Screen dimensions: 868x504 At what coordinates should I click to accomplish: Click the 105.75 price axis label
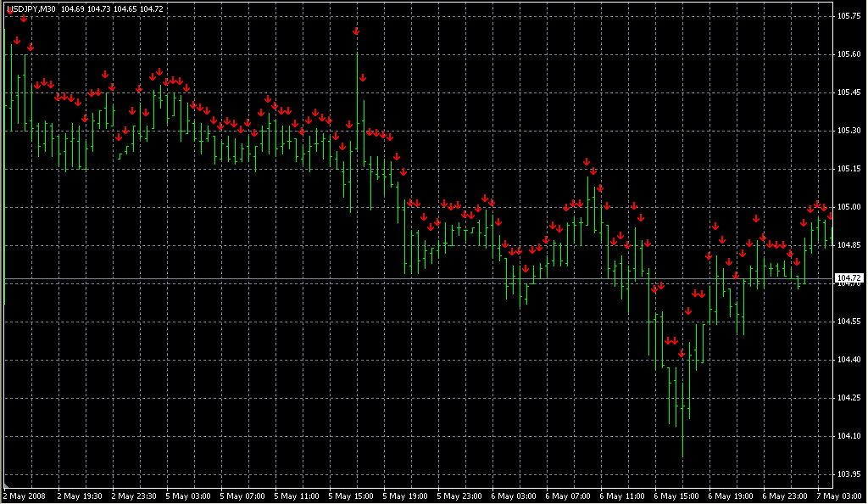(x=849, y=16)
